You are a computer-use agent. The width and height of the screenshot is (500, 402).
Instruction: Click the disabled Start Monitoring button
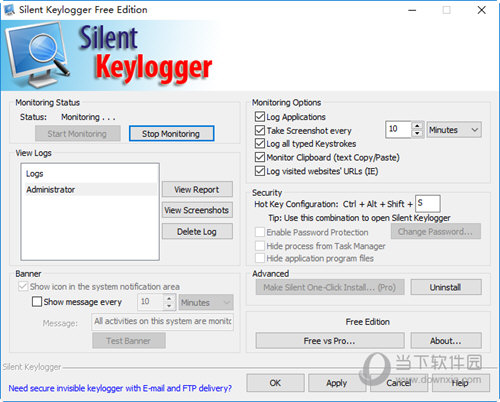[x=77, y=134]
